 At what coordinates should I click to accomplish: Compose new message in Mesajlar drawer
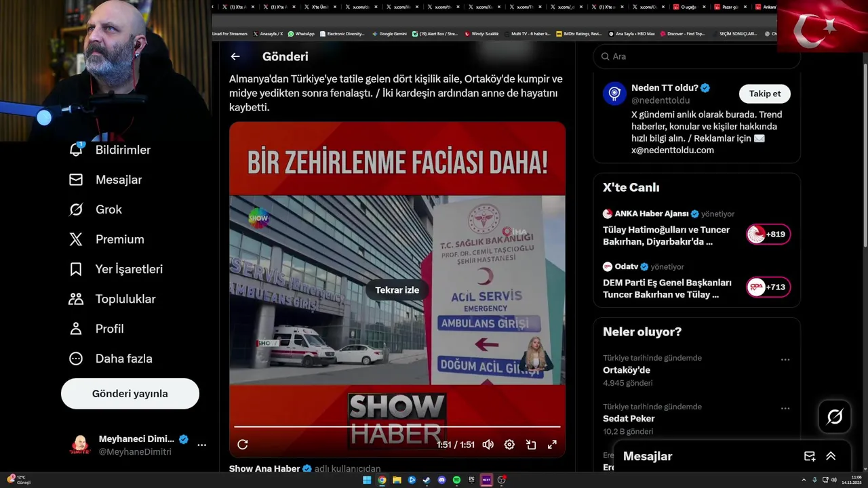[x=809, y=456]
